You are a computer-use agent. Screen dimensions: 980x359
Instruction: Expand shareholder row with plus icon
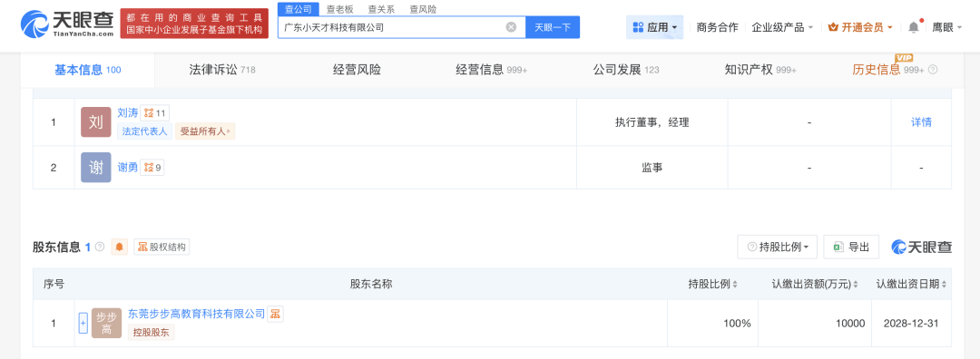click(x=83, y=324)
